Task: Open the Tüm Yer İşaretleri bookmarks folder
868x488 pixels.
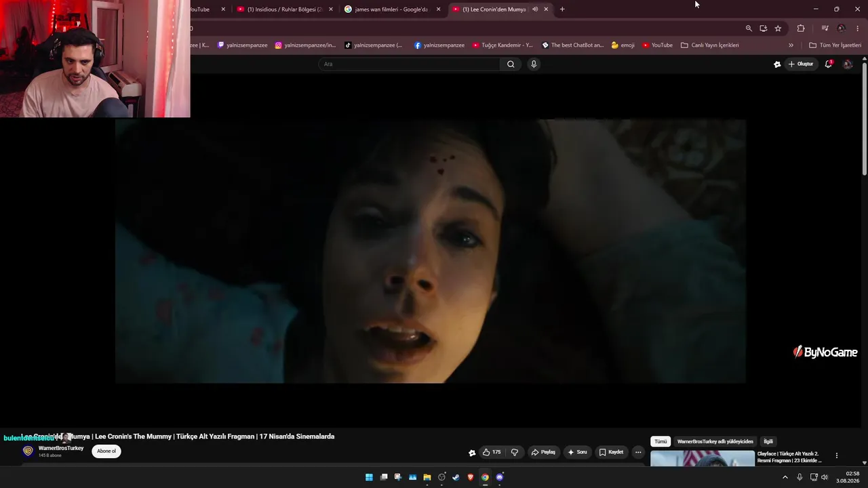Action: coord(835,45)
